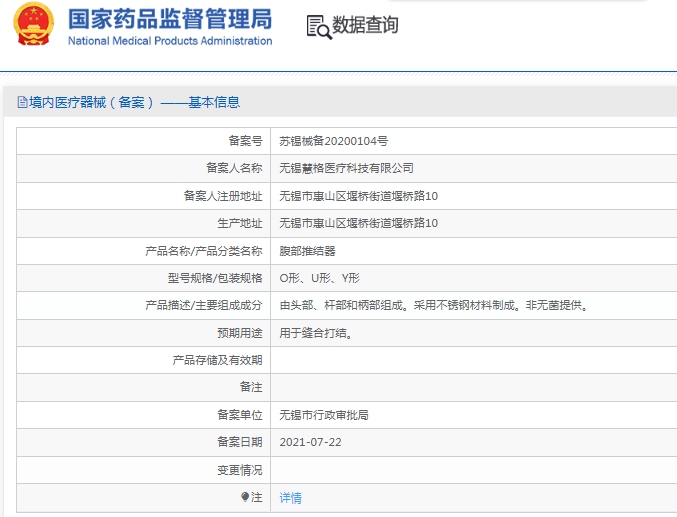This screenshot has height=517, width=677.
Task: Click the 预期用途 row label
Action: pyautogui.click(x=240, y=333)
